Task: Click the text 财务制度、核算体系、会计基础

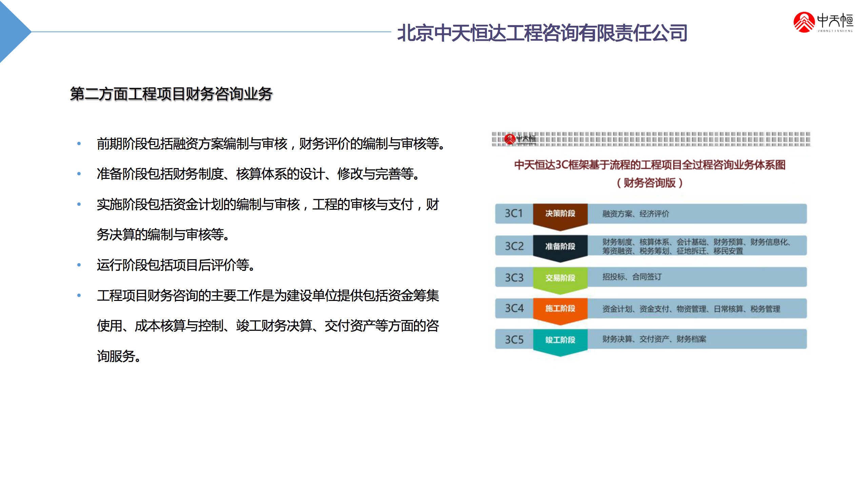Action: 696,242
